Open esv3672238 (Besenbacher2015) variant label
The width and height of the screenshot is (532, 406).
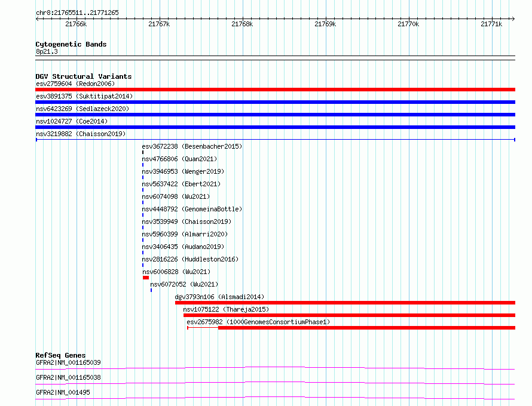pos(192,146)
